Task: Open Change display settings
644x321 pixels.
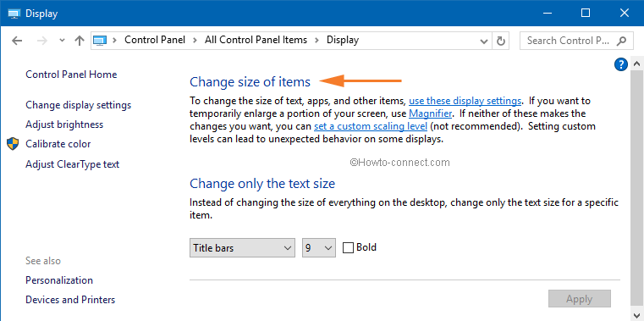Action: coord(79,105)
